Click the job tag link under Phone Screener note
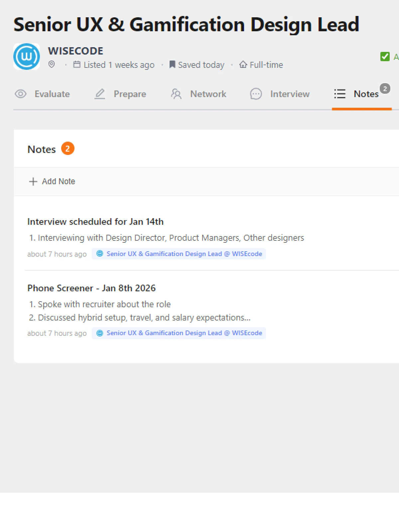 click(x=179, y=333)
